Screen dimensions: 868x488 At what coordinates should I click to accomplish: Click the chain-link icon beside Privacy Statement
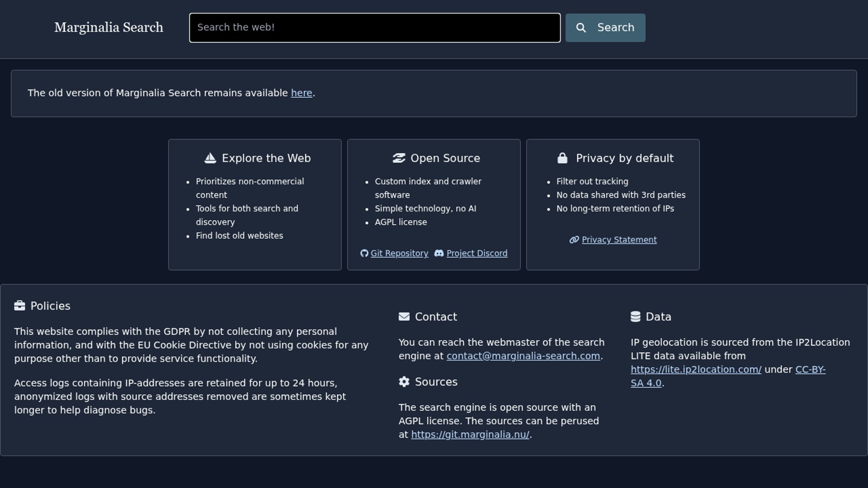(574, 240)
